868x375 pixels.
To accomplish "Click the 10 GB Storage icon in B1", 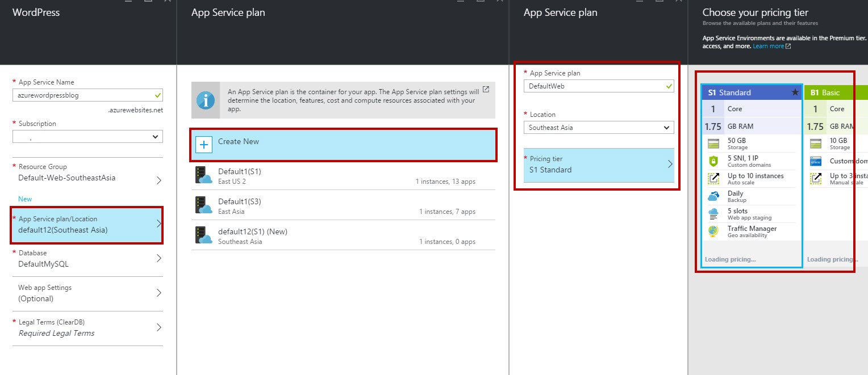I will pyautogui.click(x=815, y=143).
